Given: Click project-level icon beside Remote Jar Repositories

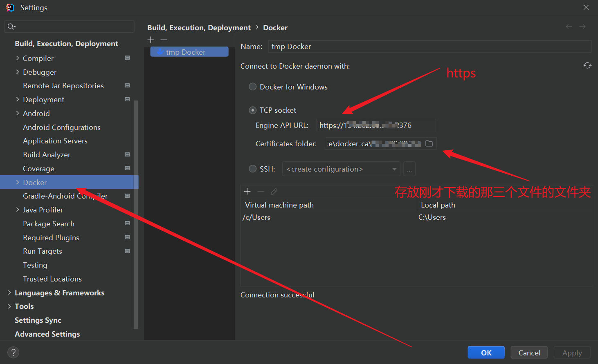Looking at the screenshot, I should pyautogui.click(x=128, y=85).
